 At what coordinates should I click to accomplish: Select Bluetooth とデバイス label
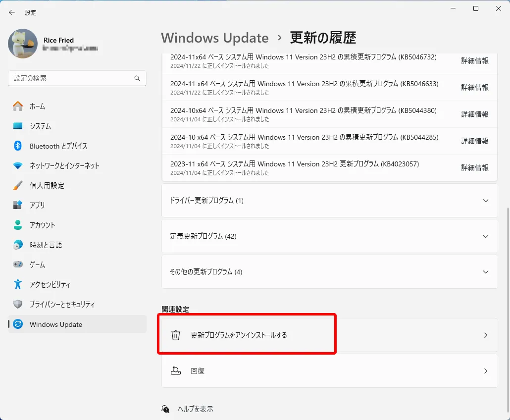[58, 146]
